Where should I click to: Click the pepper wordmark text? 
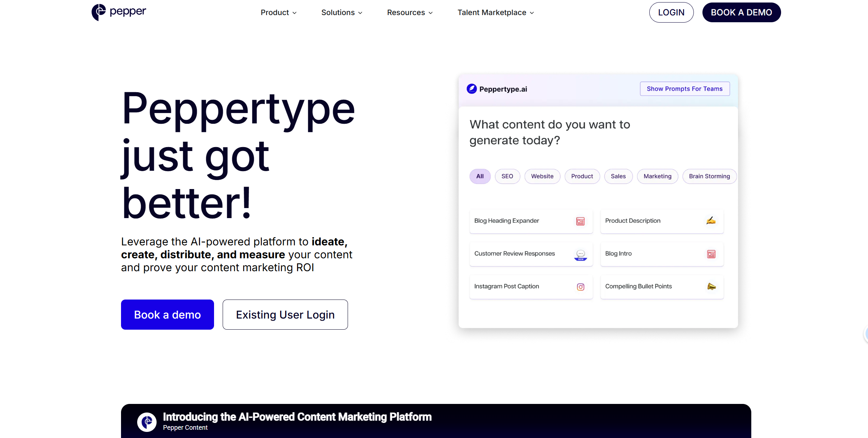click(128, 11)
